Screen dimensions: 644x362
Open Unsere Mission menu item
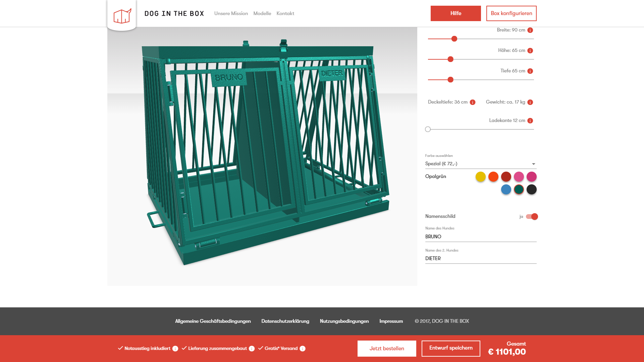(231, 13)
